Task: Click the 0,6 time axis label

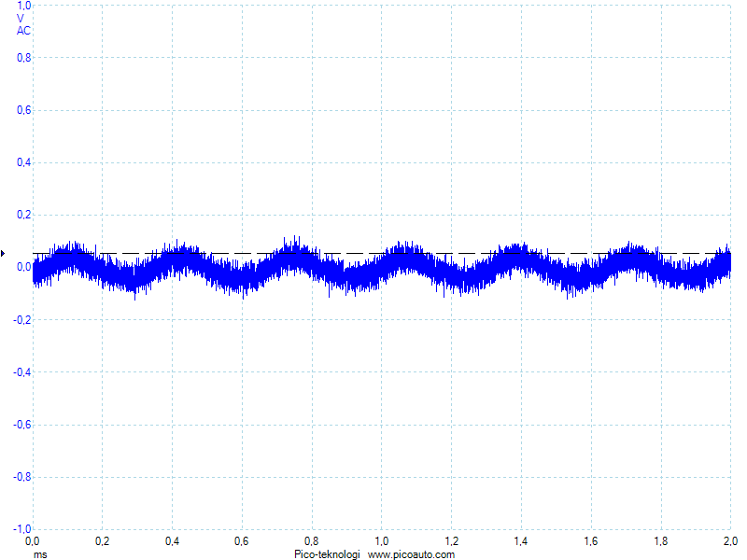Action: [x=242, y=541]
